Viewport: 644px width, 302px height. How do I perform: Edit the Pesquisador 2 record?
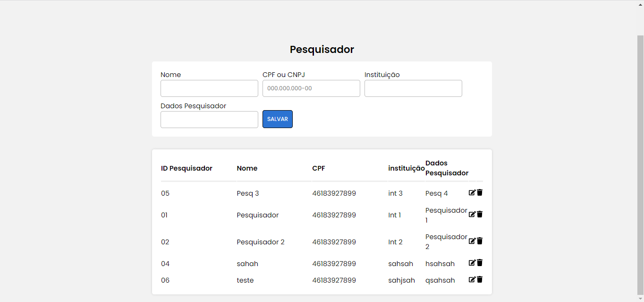(x=472, y=241)
